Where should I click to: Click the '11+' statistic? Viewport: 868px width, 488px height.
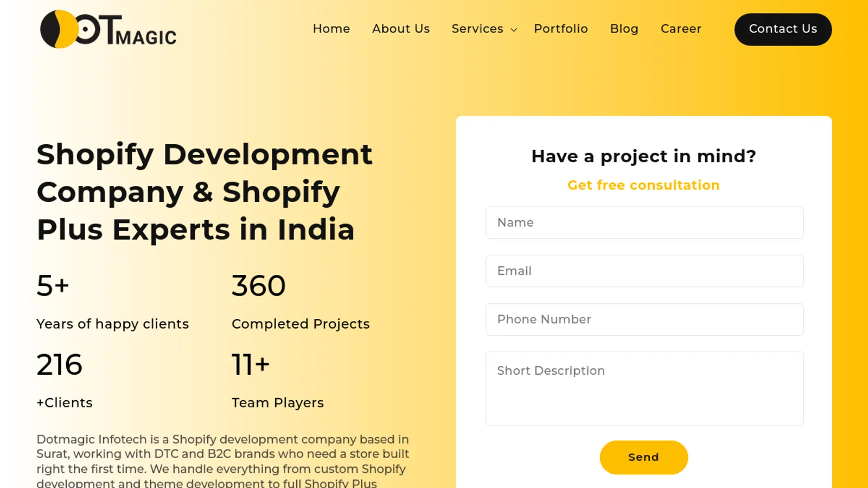(251, 364)
